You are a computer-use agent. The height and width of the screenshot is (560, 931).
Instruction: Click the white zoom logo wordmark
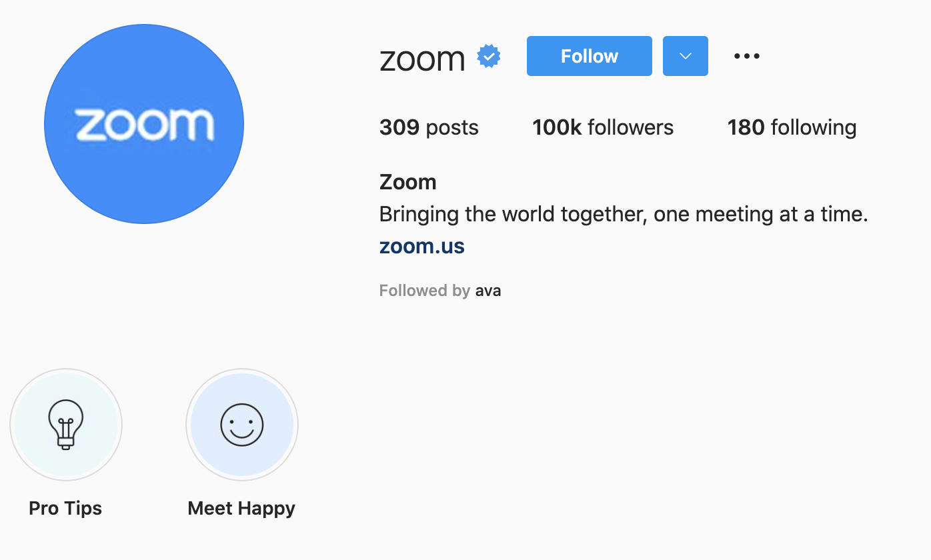click(144, 125)
